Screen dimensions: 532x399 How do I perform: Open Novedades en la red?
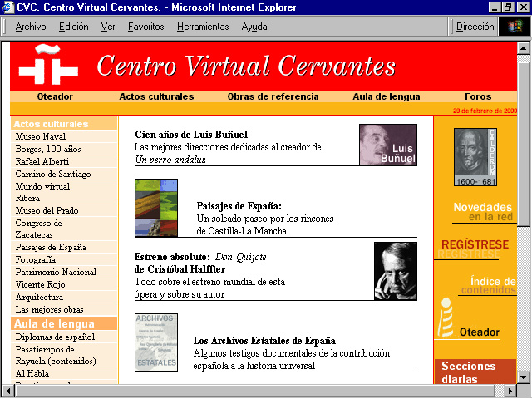click(x=482, y=211)
